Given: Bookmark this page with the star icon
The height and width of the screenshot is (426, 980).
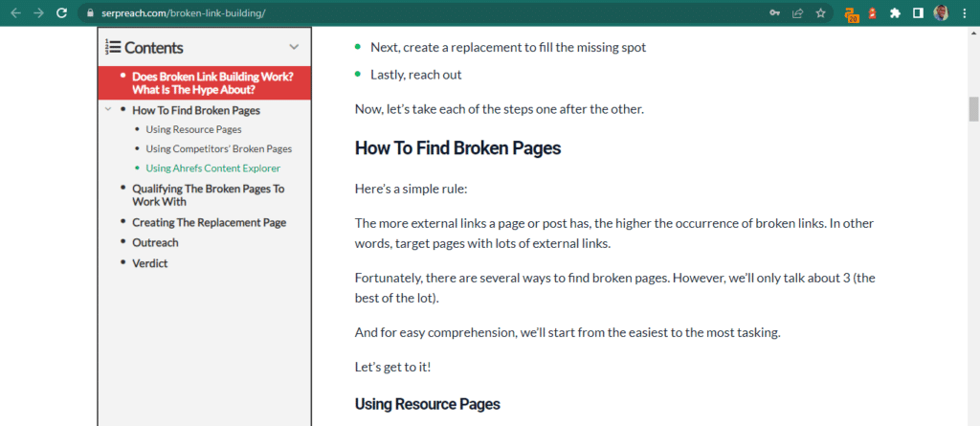Looking at the screenshot, I should (x=820, y=13).
